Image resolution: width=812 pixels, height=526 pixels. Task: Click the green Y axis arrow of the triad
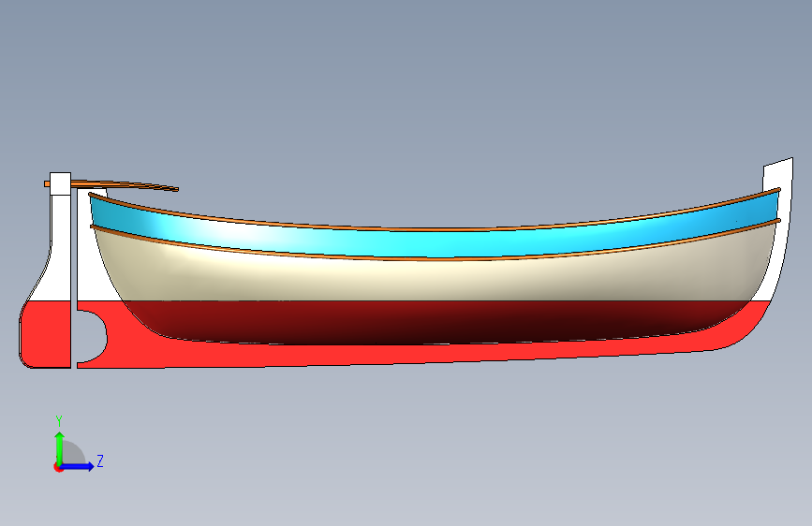[x=60, y=447]
